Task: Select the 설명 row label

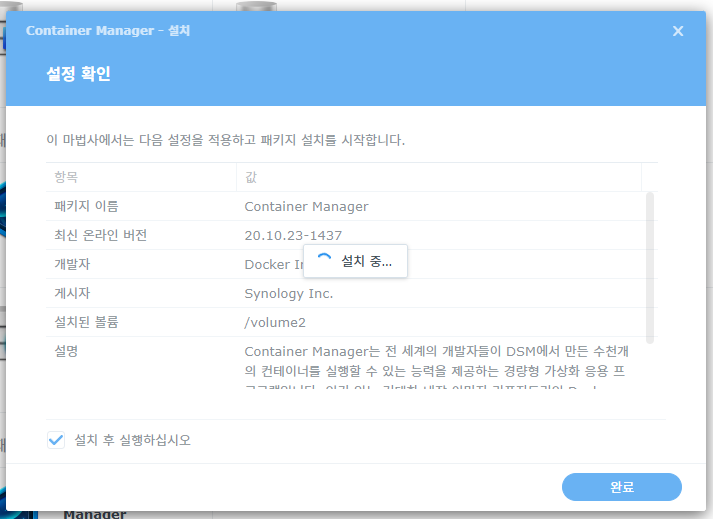Action: pyautogui.click(x=66, y=352)
